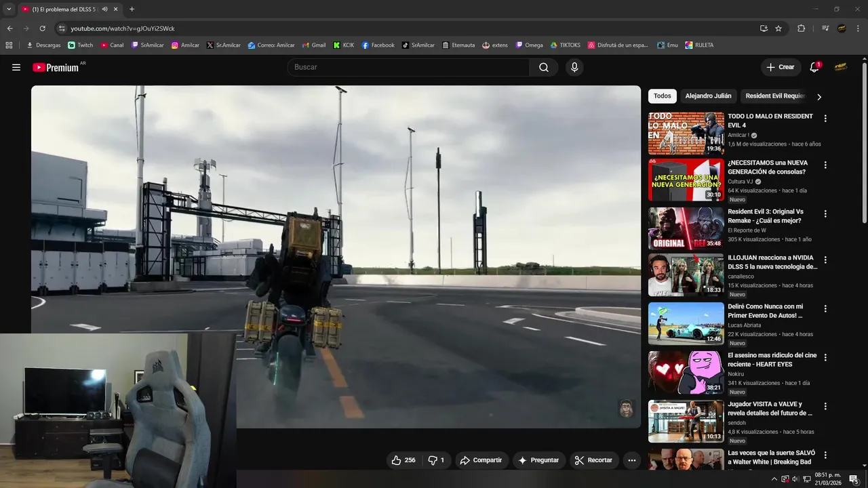View site information icon in address bar
868x488 pixels.
pyautogui.click(x=62, y=28)
